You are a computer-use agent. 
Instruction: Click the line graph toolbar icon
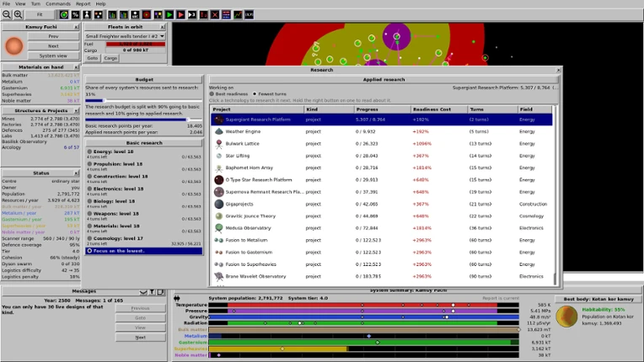pyautogui.click(x=238, y=15)
